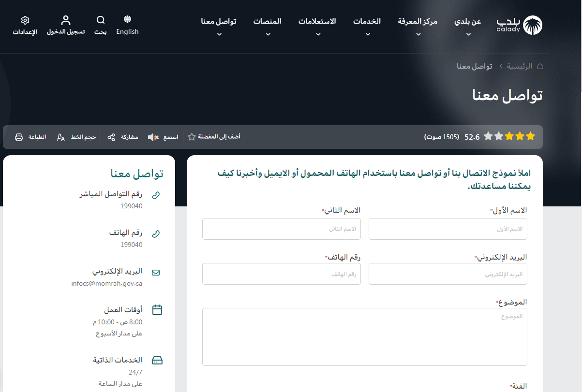582x392 pixels.
Task: Open search with the magnifier icon
Action: click(x=101, y=20)
